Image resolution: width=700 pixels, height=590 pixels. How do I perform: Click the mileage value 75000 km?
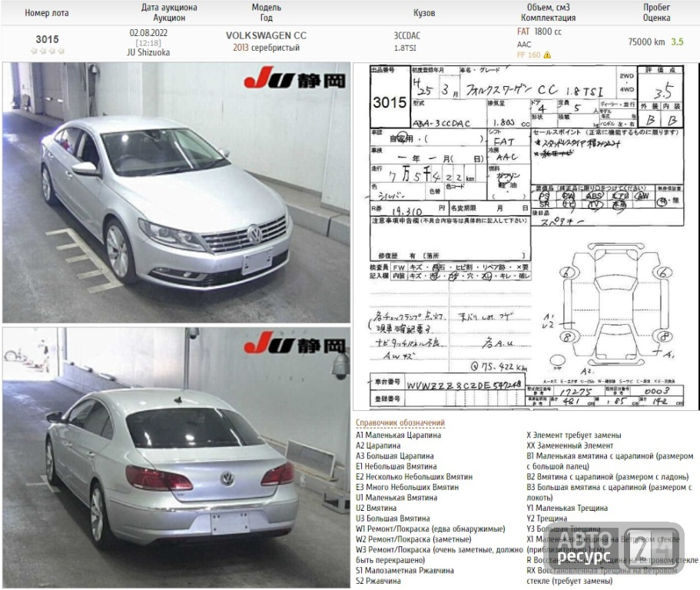pos(646,41)
